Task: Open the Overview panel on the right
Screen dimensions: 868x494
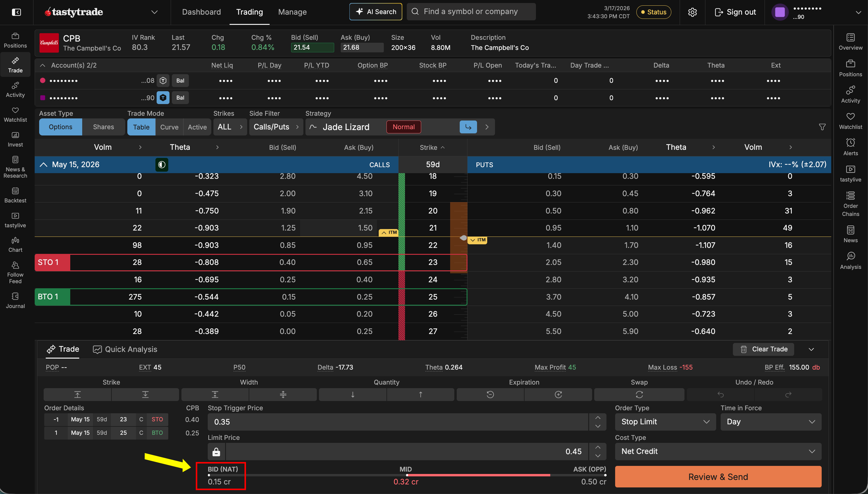Action: point(850,42)
